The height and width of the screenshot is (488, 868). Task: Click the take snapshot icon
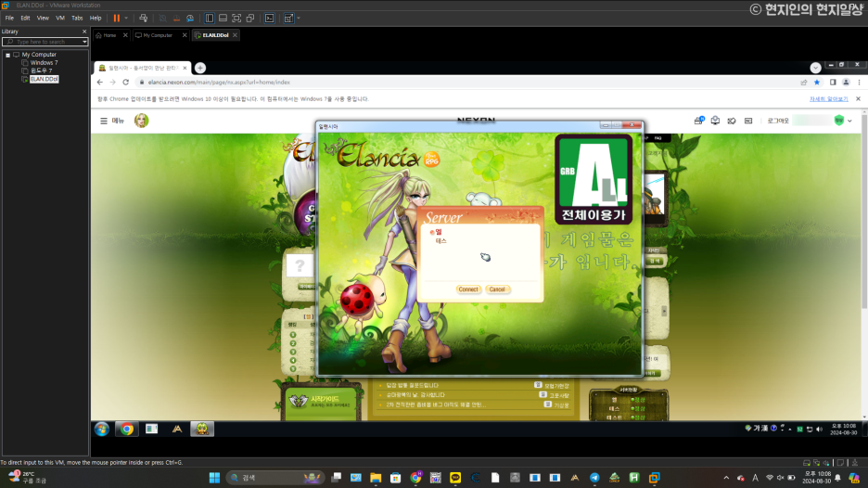point(163,19)
